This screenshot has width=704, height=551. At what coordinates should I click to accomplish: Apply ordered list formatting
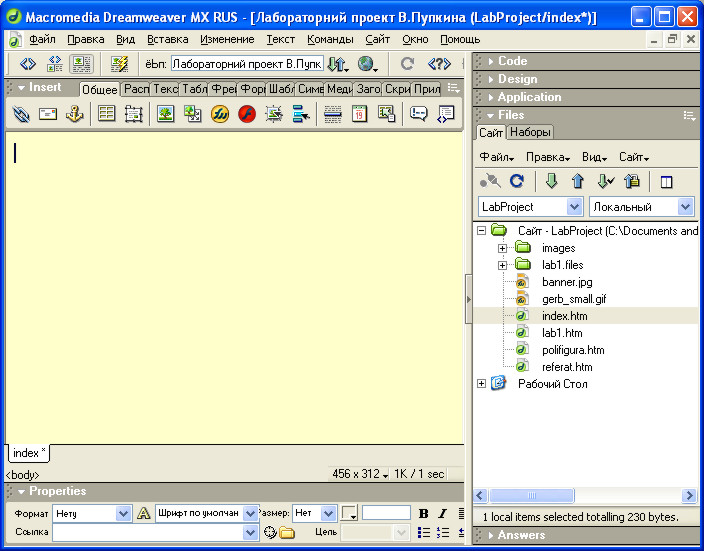coord(442,533)
